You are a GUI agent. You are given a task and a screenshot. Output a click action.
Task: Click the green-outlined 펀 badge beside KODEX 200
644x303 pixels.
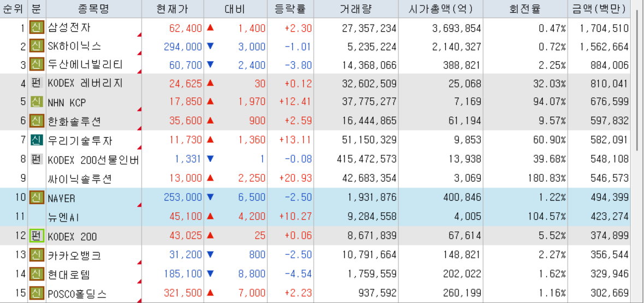click(37, 236)
